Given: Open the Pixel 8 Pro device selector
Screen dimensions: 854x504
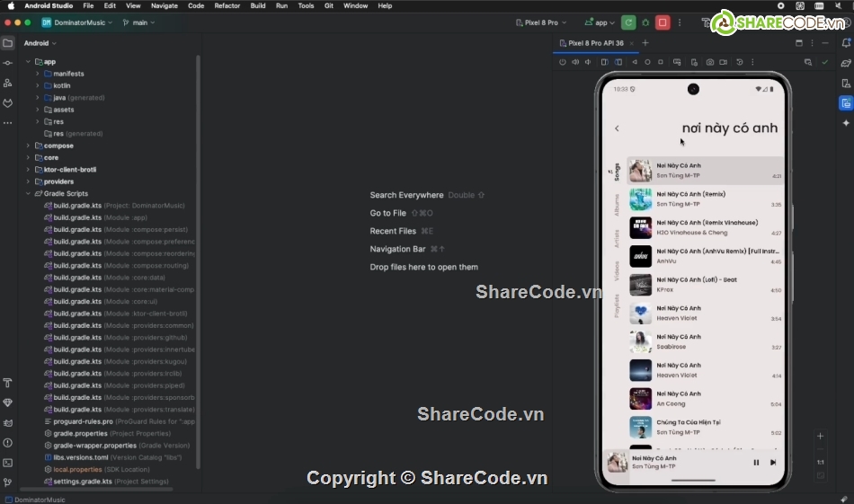Looking at the screenshot, I should 541,22.
